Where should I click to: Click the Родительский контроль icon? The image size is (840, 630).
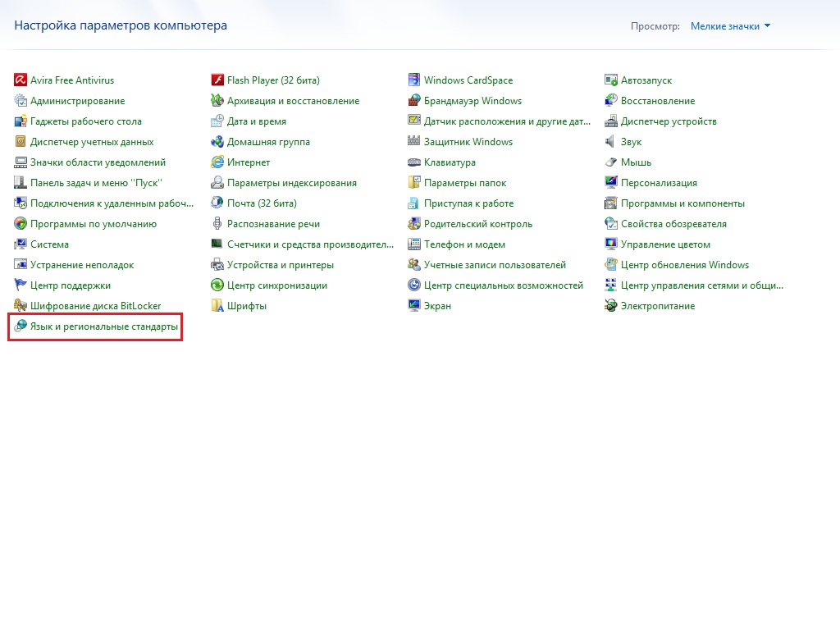click(x=414, y=224)
